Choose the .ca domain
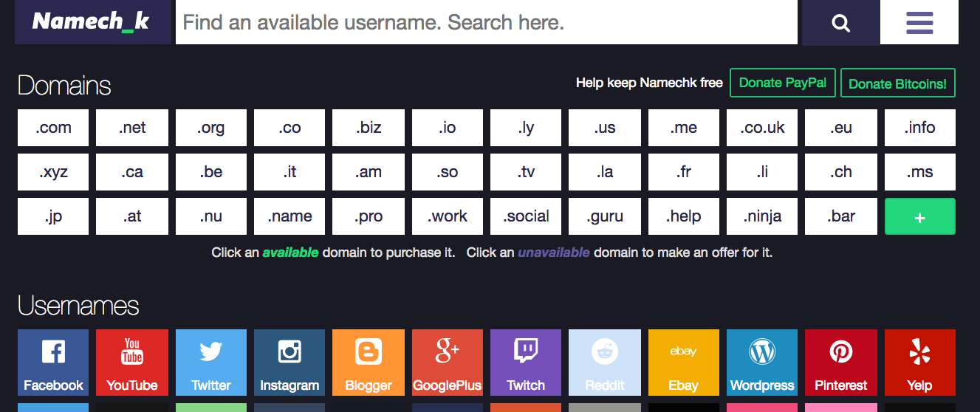The width and height of the screenshot is (980, 412). pyautogui.click(x=132, y=172)
